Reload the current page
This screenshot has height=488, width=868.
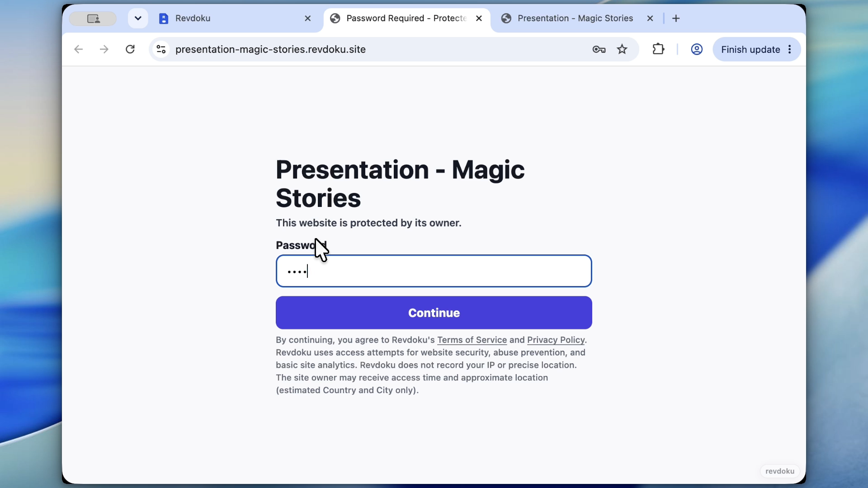point(130,49)
